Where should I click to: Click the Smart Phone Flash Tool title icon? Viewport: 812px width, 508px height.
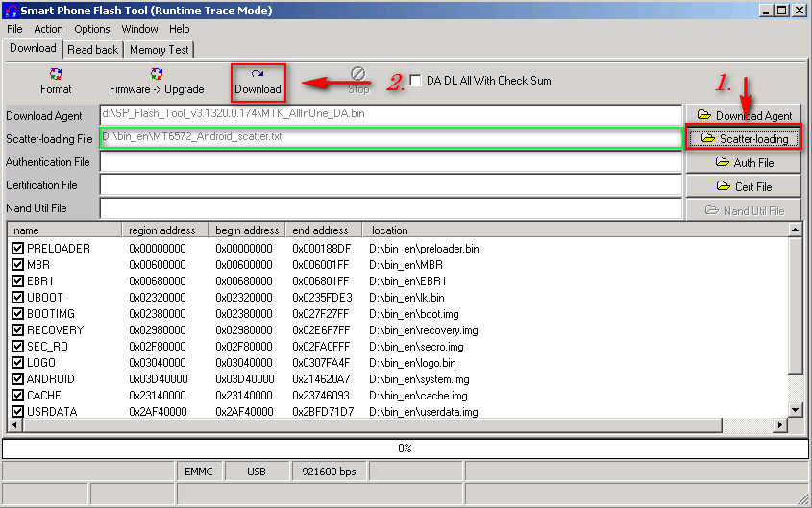click(11, 11)
